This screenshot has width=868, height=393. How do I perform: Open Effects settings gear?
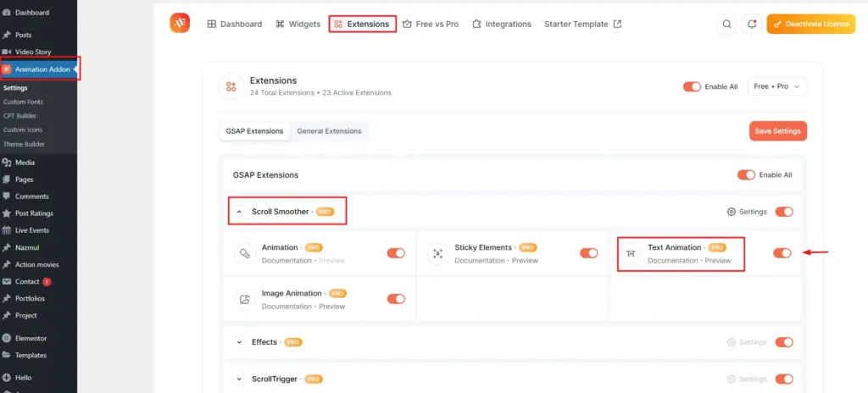pos(732,342)
